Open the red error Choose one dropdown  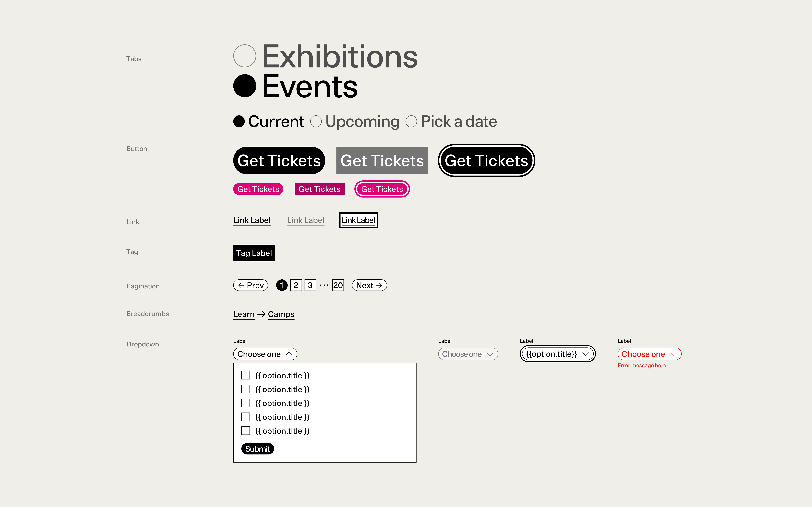pos(649,354)
